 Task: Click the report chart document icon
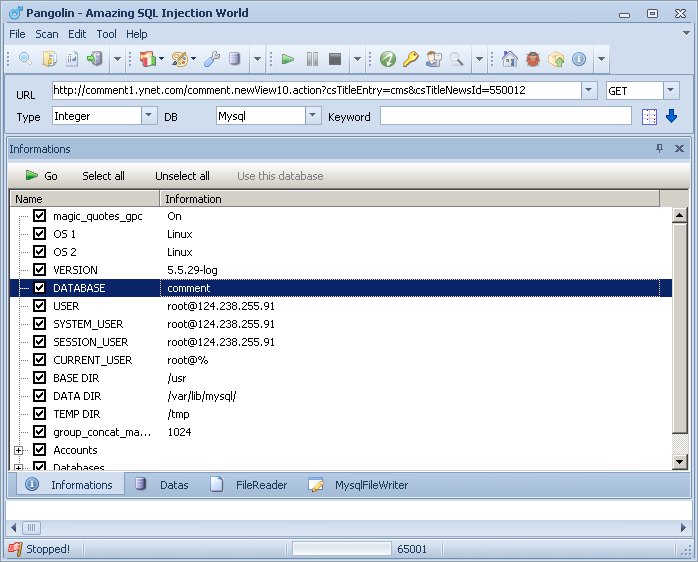point(72,59)
